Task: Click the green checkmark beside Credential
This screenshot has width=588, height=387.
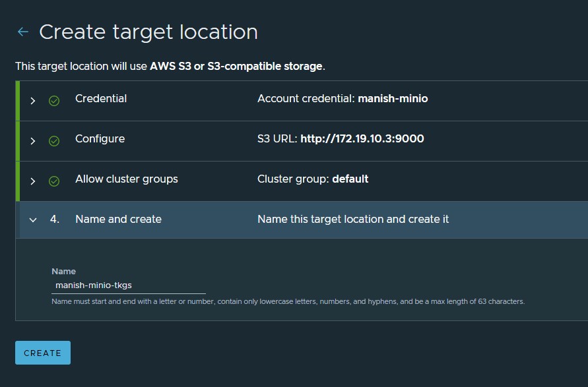Action: coord(54,101)
